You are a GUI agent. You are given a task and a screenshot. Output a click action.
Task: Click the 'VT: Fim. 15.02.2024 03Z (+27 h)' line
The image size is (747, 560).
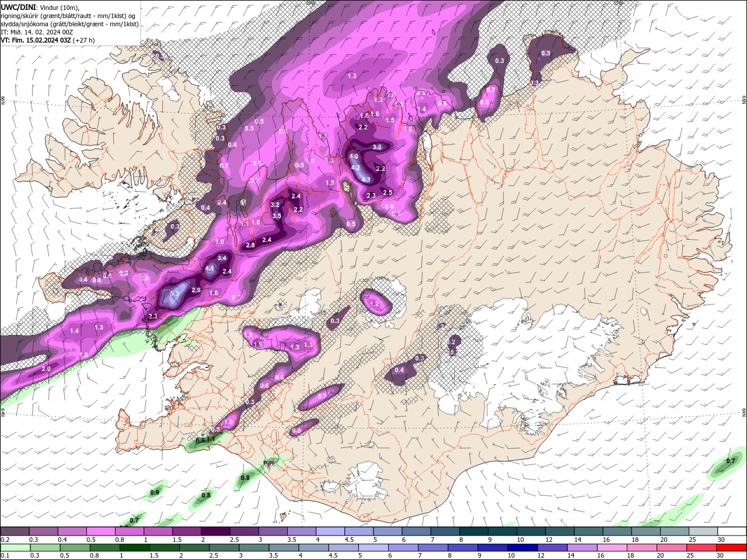point(48,40)
